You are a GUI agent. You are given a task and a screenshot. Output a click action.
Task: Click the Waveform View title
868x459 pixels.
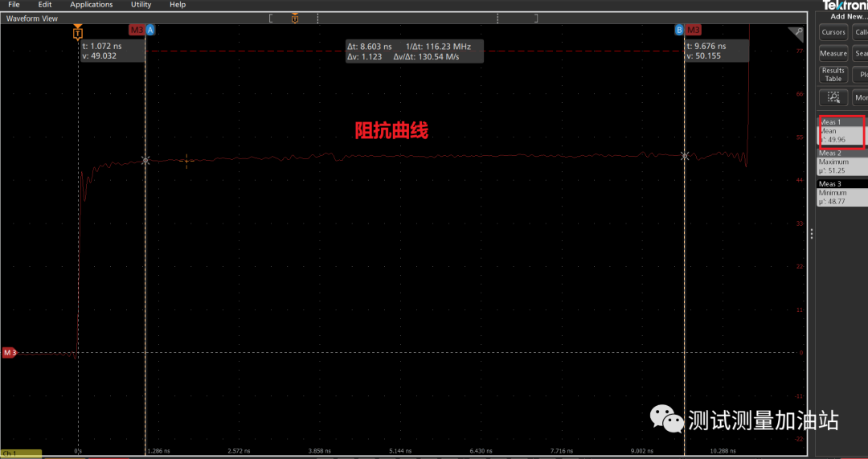point(32,18)
